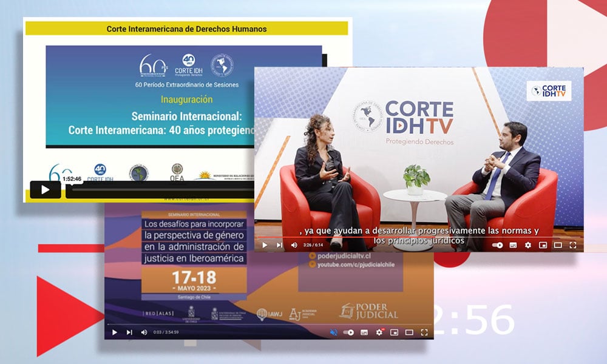Skip to next video in Poder Judicial player
The image size is (607, 364).
[129, 332]
